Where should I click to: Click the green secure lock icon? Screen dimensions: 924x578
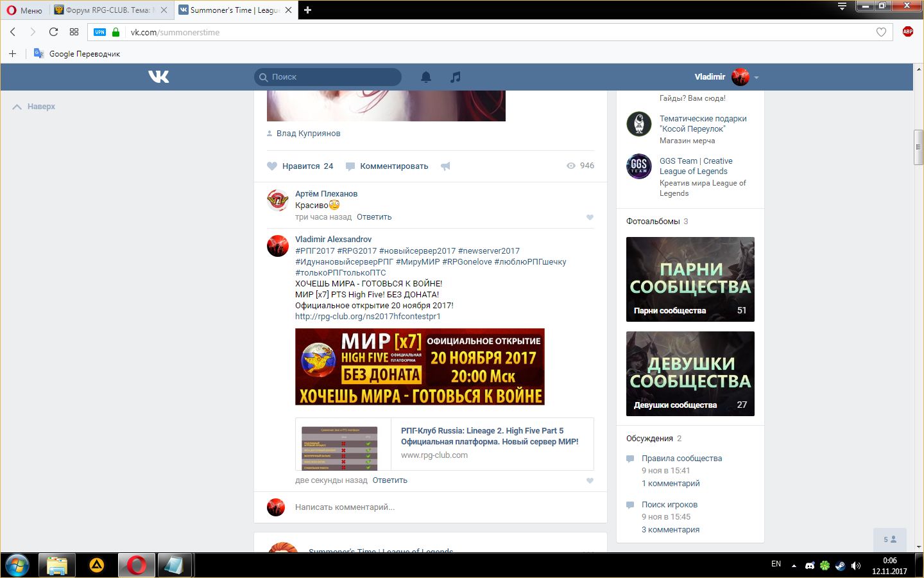[116, 32]
